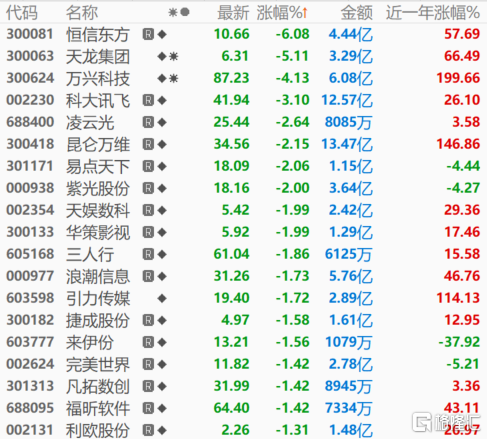The width and height of the screenshot is (487, 439).
Task: Click the diamond marker beside 引力传媒
Action: [162, 298]
